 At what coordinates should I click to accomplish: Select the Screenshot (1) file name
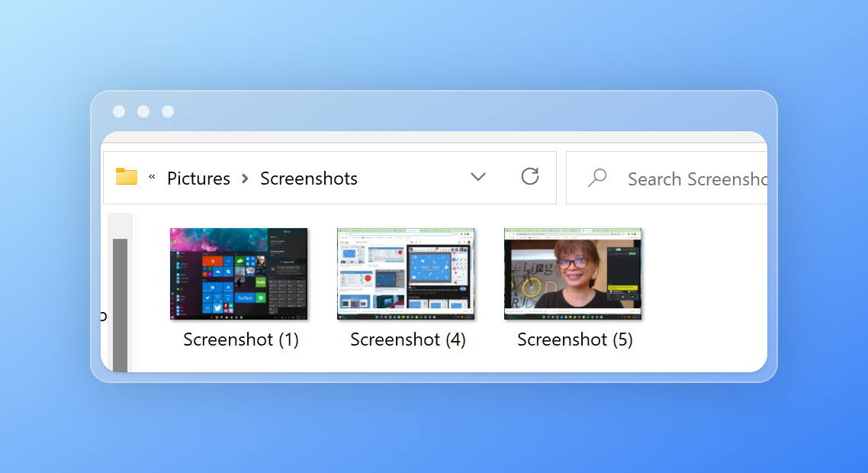click(x=240, y=339)
